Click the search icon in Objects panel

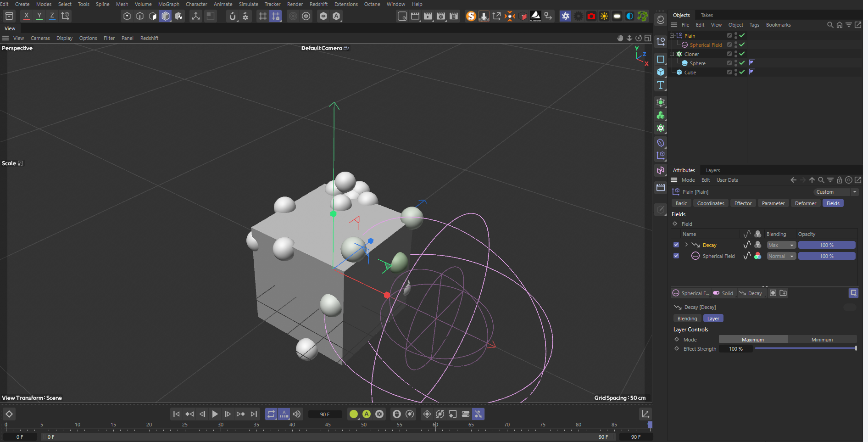point(830,25)
